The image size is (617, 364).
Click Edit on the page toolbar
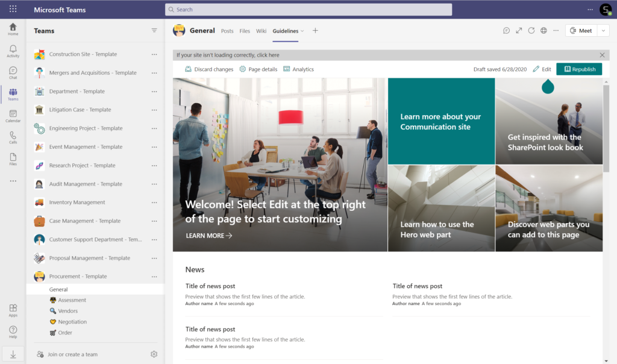pos(542,69)
